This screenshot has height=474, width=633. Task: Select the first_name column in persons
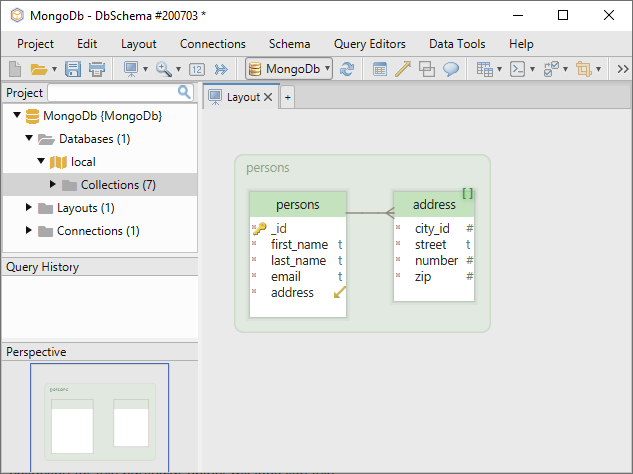298,244
